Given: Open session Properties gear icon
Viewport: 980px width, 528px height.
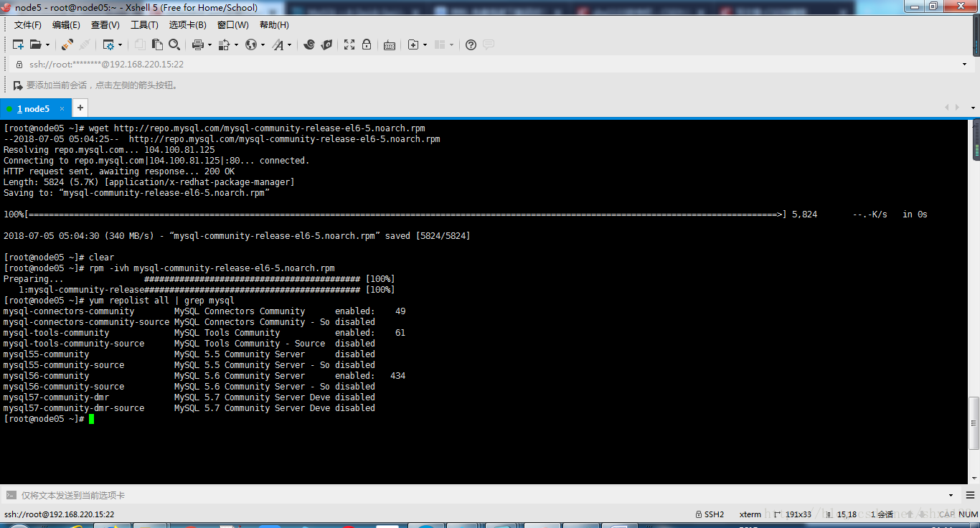Looking at the screenshot, I should (108, 44).
